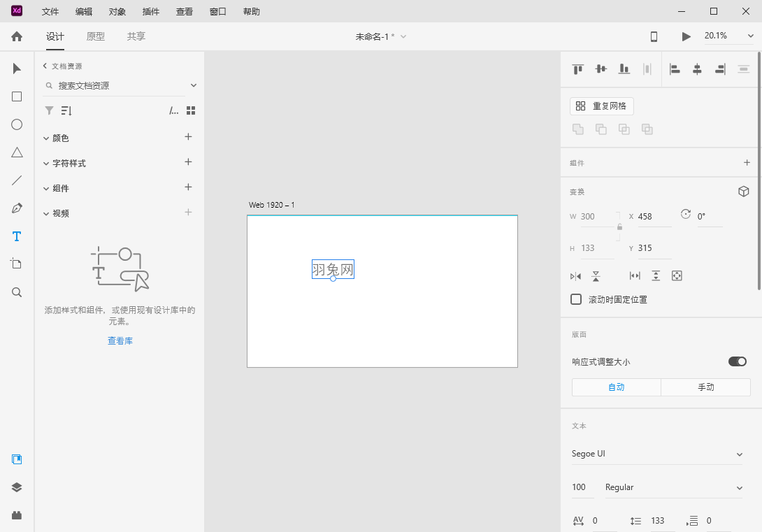Select the Artboard tool
The width and height of the screenshot is (762, 532).
tap(17, 264)
